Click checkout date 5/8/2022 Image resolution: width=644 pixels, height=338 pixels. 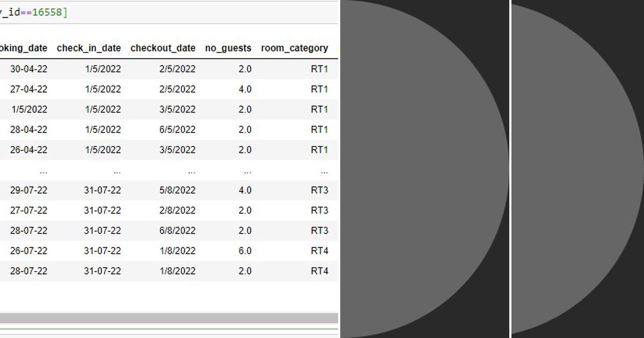[x=178, y=190]
